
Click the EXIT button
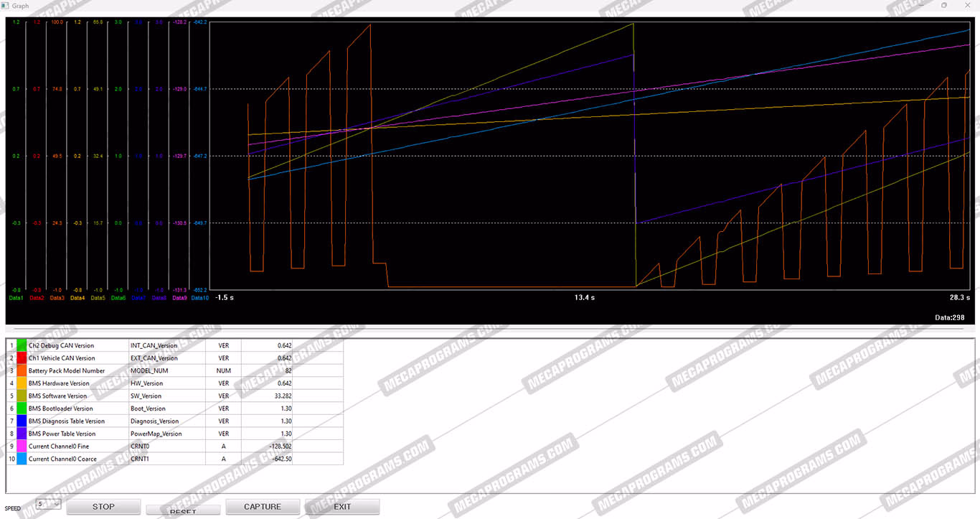click(342, 507)
